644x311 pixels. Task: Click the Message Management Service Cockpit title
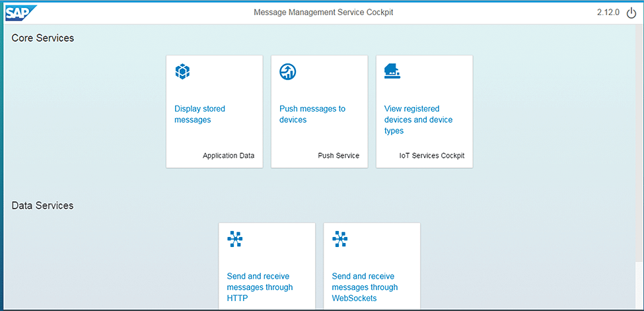[328, 13]
